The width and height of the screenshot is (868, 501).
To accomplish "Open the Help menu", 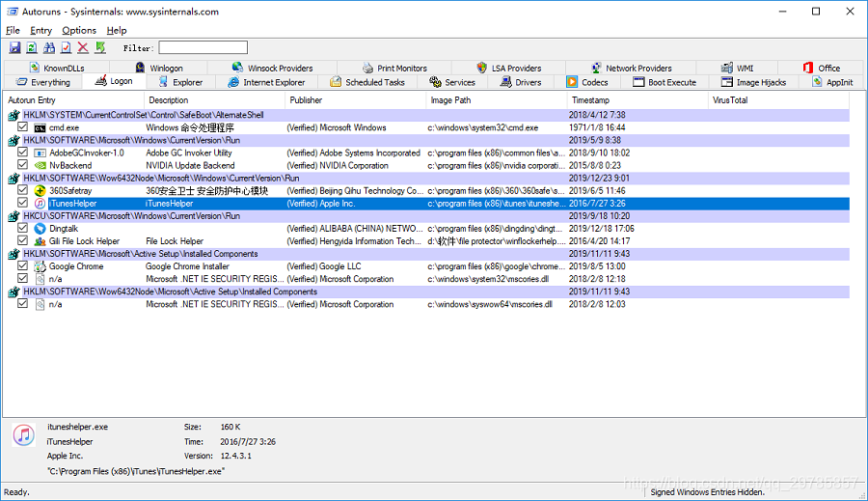I will pos(117,31).
